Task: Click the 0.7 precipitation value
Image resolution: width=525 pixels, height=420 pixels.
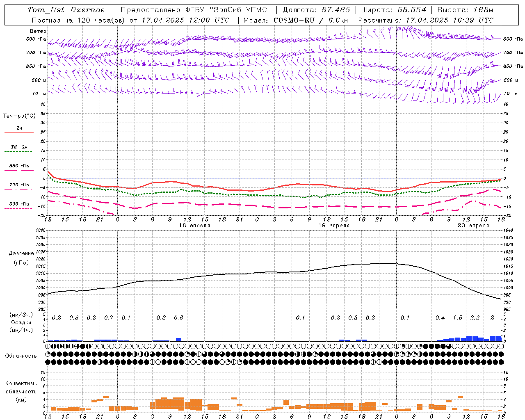Action: tap(109, 317)
